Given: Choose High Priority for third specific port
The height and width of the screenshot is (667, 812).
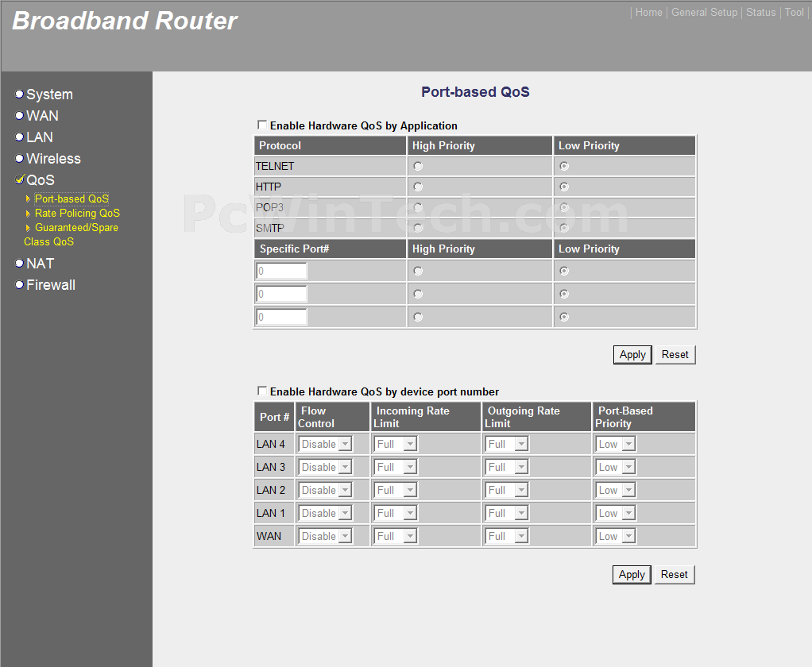Looking at the screenshot, I should tap(418, 317).
